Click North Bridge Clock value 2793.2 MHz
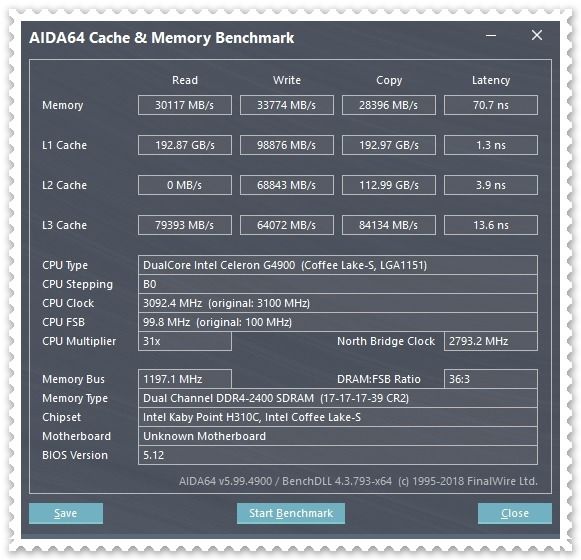The image size is (581, 560). tap(491, 341)
